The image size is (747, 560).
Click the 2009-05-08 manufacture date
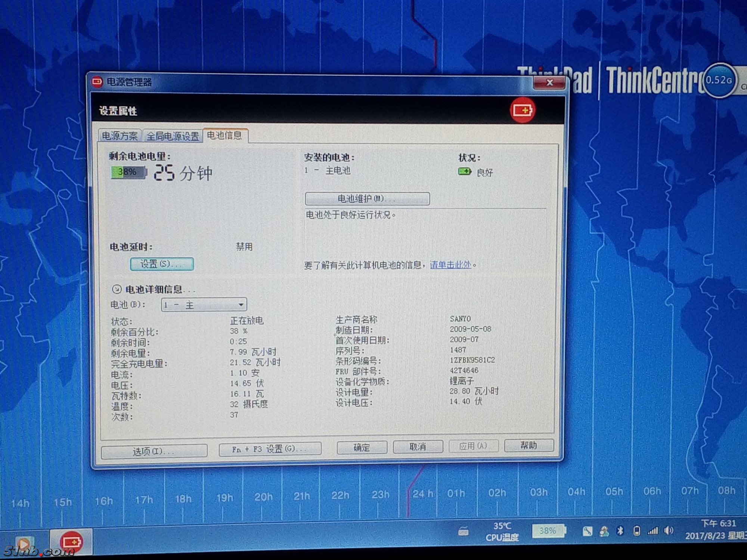(470, 329)
